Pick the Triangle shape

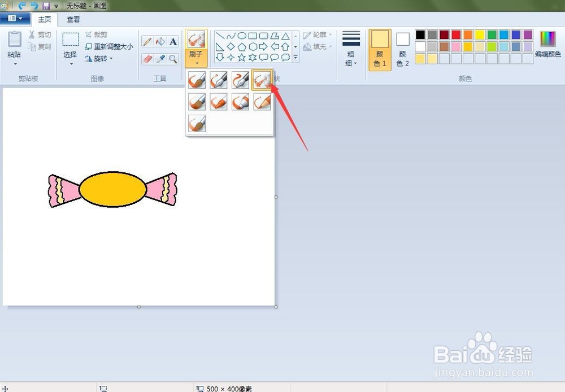coord(285,36)
